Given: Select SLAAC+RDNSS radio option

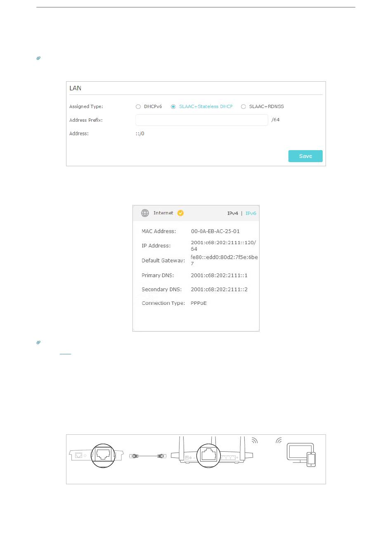Looking at the screenshot, I should point(243,106).
